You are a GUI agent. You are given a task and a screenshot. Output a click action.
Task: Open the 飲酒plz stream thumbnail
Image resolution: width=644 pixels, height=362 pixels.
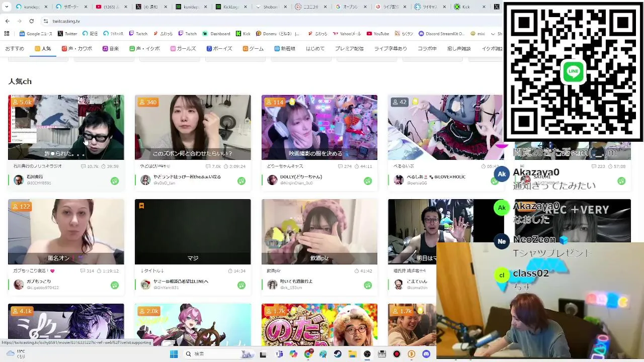[319, 232]
